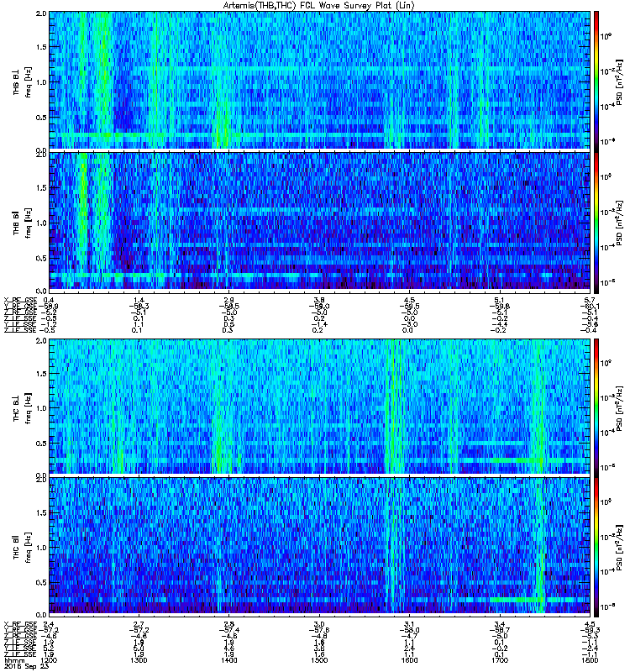
Task: Click the PSD color bar of the THC B-perpendicular panel
Action: coord(596,407)
